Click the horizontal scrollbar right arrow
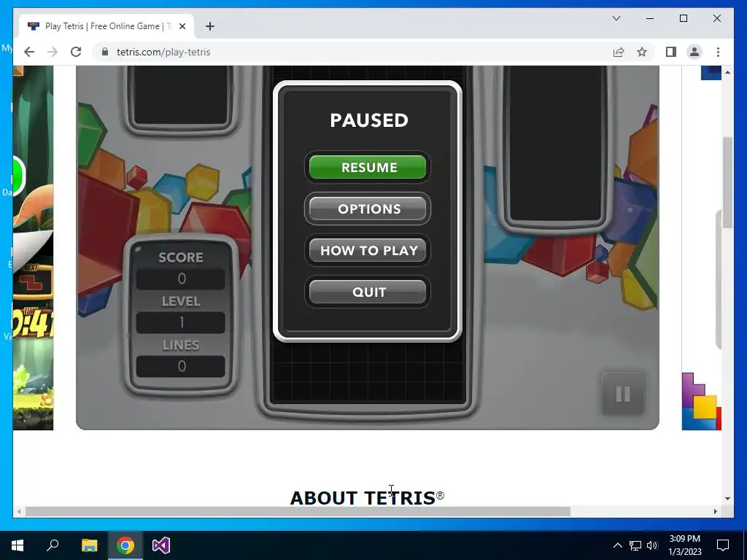Viewport: 747px width, 560px height. pos(716,511)
